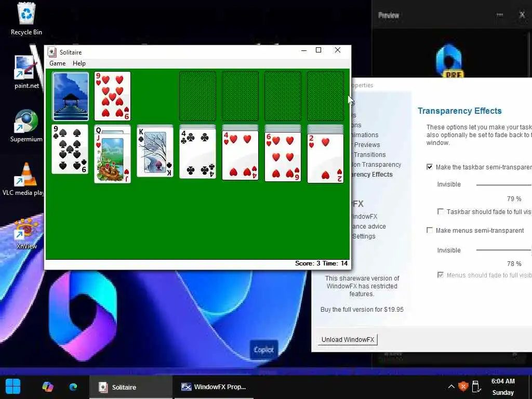Select the Performance advice item in the WindowFX sidebar
The height and width of the screenshot is (399, 532).
tap(369, 227)
